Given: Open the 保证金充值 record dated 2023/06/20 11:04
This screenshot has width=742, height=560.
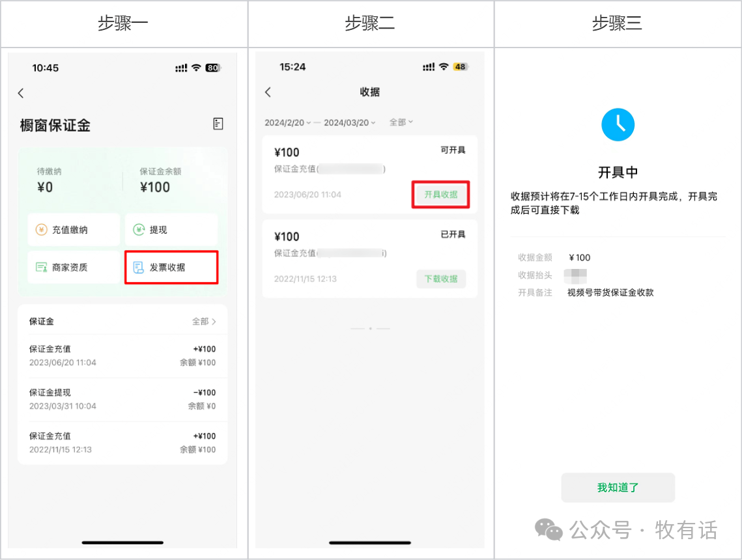Looking at the screenshot, I should (122, 356).
